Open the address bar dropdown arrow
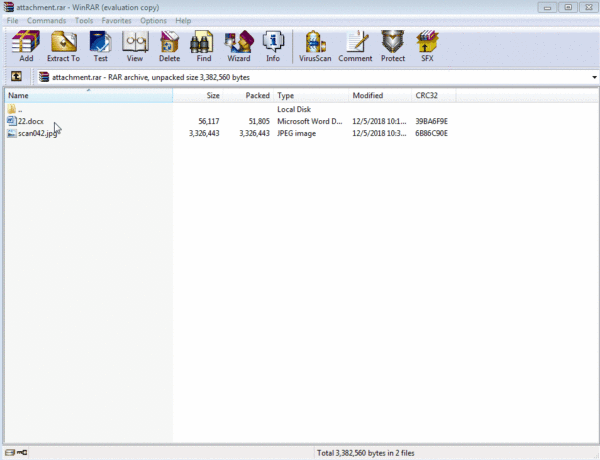 [594, 77]
